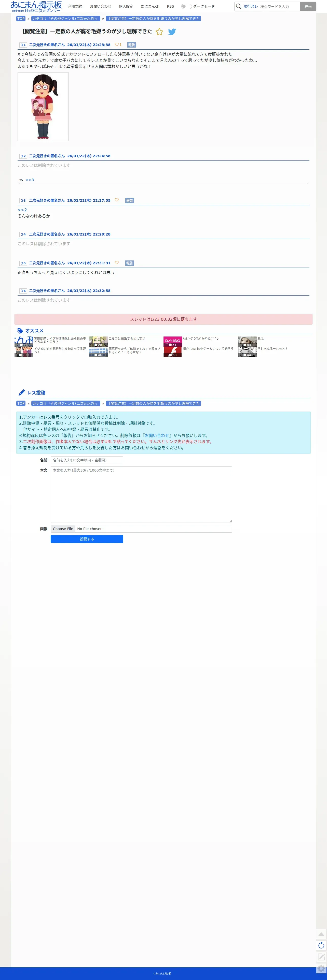Select 現行スレ search scope label
Viewport: 327px width, 980px height.
(x=251, y=6)
